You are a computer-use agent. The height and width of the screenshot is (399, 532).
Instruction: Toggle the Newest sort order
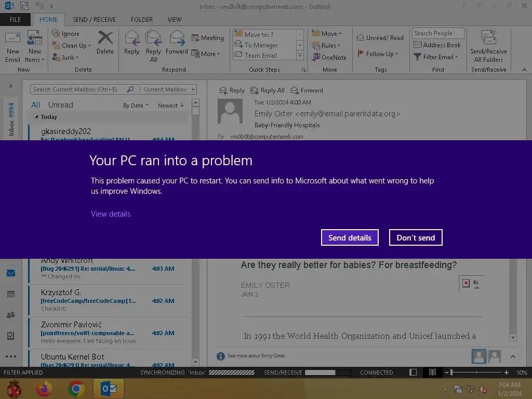coord(170,105)
